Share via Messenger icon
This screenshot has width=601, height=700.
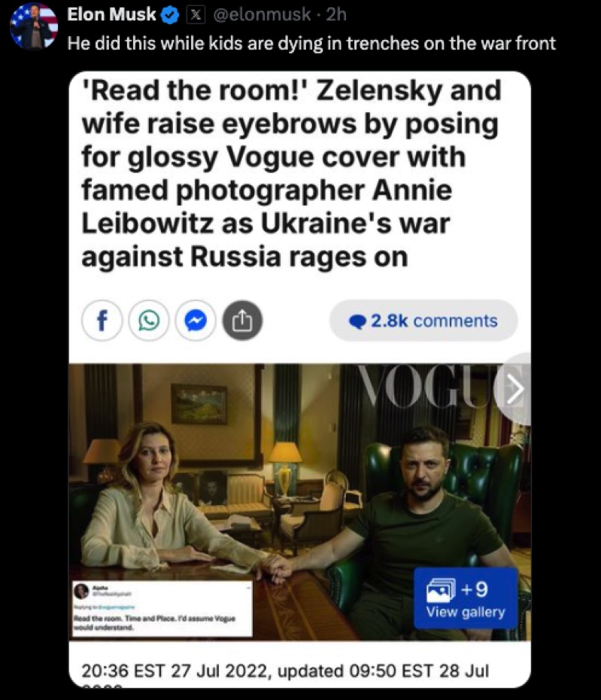pos(196,321)
